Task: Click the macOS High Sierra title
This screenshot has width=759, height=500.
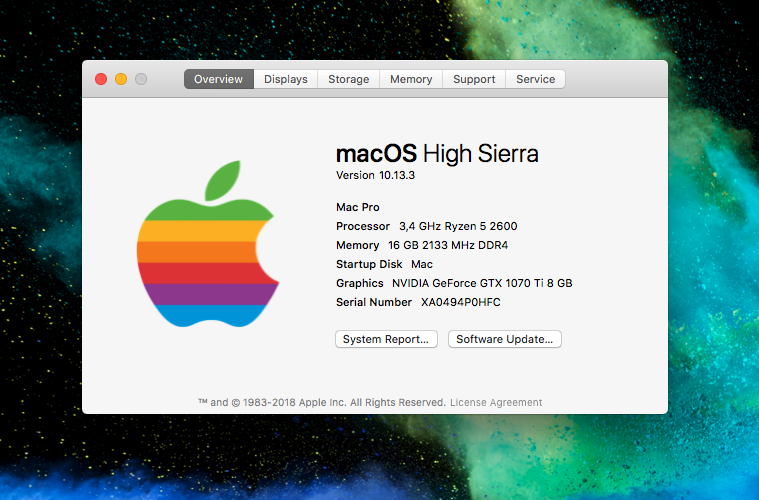Action: [437, 153]
